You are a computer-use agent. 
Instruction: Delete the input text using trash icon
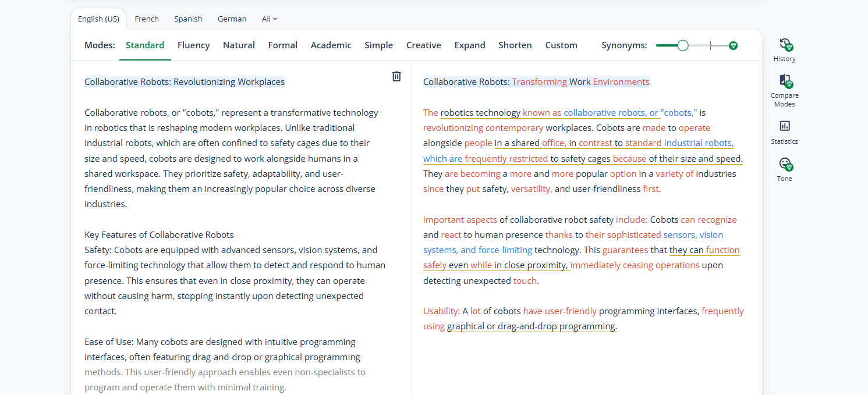click(396, 76)
